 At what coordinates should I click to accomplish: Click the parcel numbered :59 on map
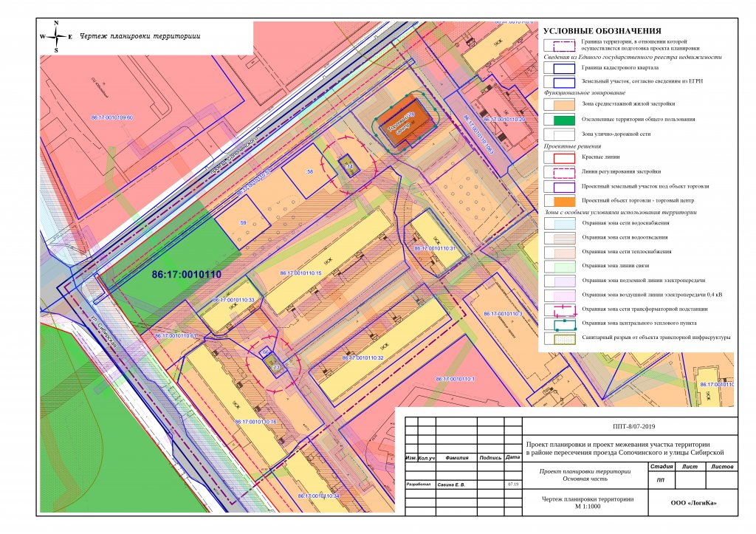point(241,222)
